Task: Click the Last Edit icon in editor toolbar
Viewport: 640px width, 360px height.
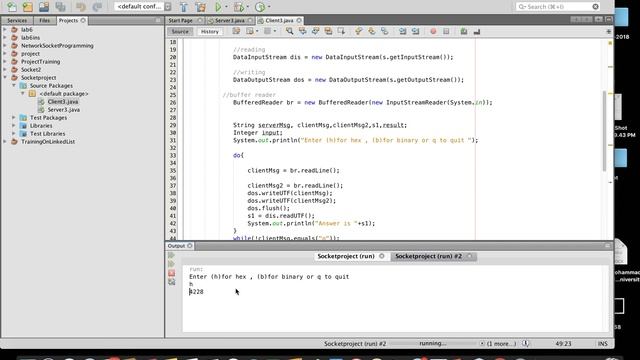Action: tap(236, 31)
